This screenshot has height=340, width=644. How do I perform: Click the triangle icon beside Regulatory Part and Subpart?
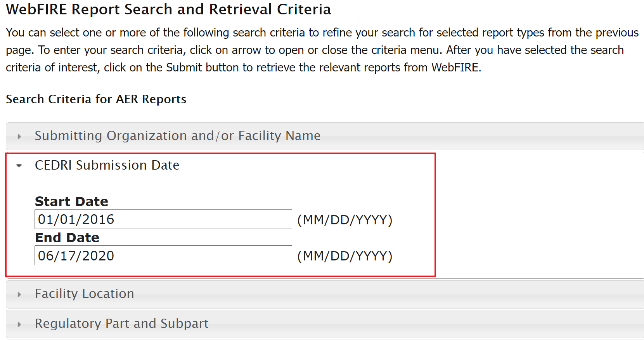pyautogui.click(x=19, y=324)
